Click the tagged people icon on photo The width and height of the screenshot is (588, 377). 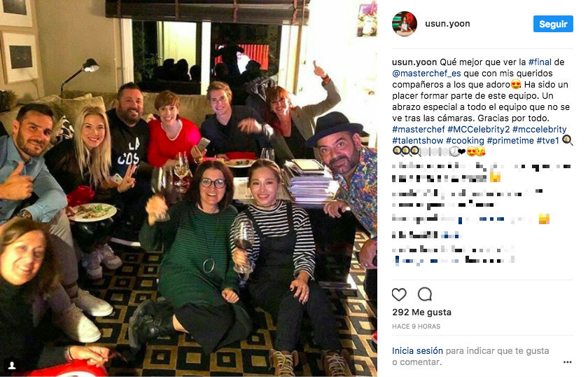tap(12, 365)
